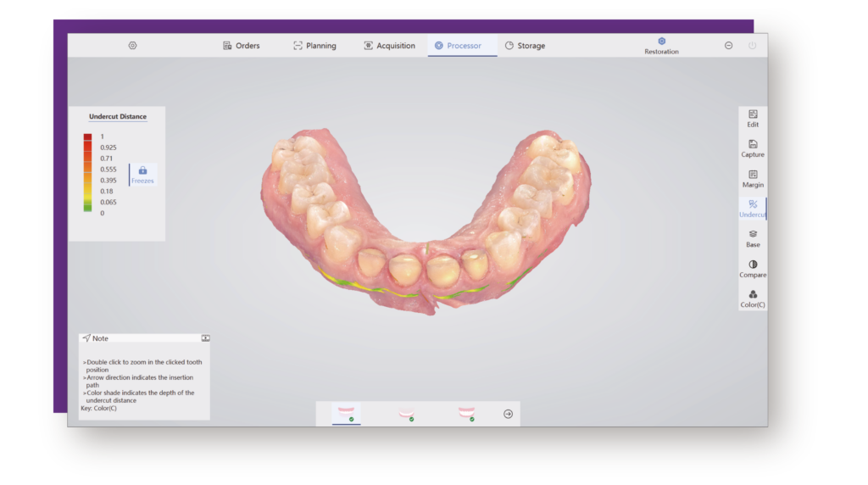Toggle the Freezes lock button

tap(142, 175)
